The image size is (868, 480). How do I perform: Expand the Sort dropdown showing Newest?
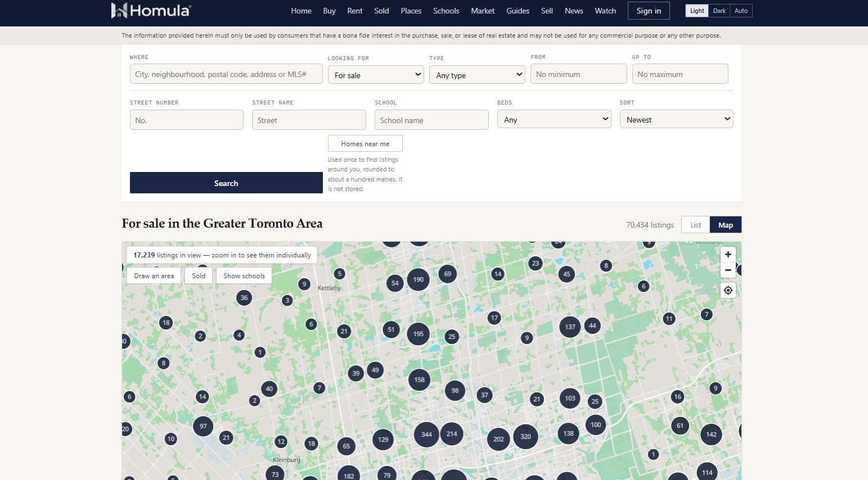point(676,119)
